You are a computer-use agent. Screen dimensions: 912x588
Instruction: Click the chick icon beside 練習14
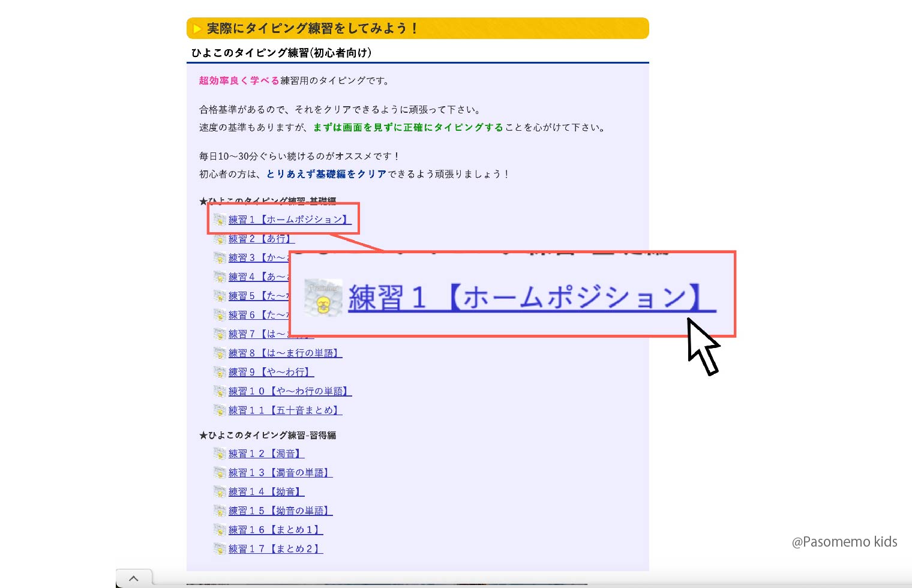pos(220,492)
